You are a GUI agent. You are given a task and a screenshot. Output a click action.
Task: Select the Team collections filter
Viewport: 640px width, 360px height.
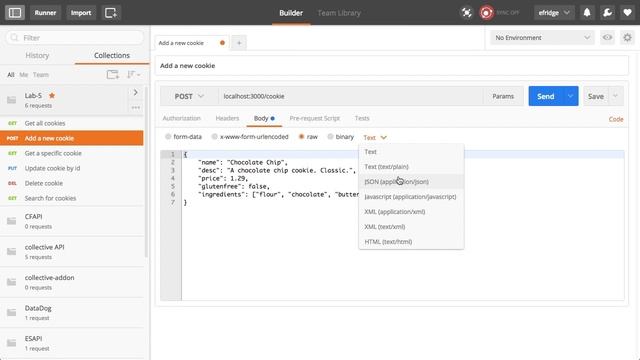point(41,75)
